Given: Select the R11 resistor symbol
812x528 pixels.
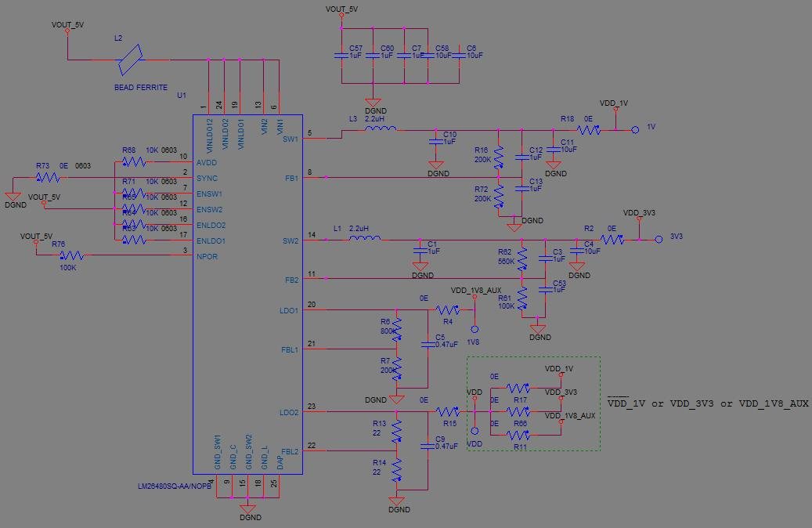Looking at the screenshot, I should point(518,436).
